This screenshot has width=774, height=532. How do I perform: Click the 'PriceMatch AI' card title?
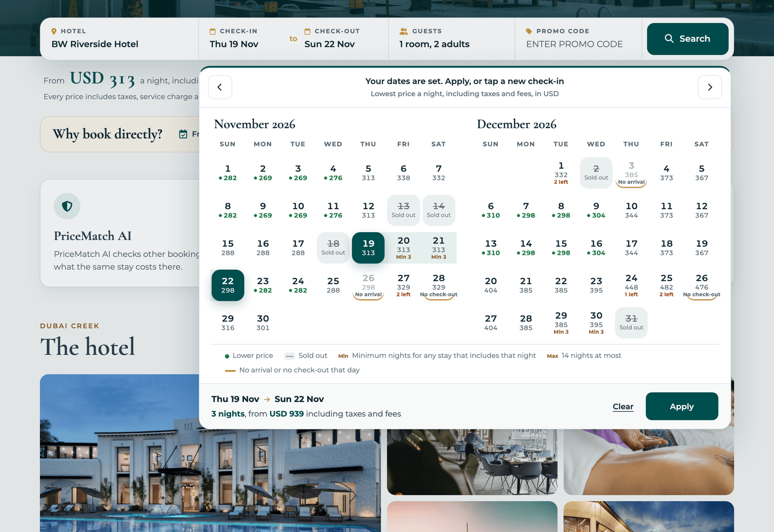point(93,236)
